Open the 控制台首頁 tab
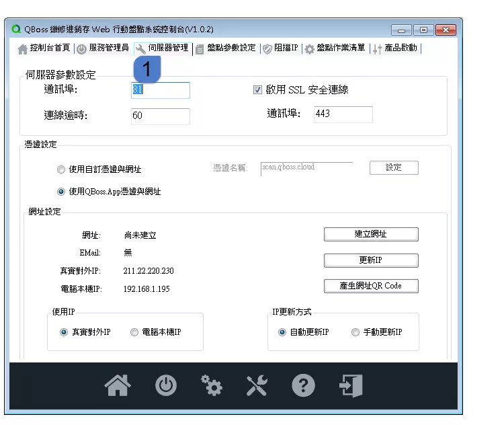 point(45,48)
